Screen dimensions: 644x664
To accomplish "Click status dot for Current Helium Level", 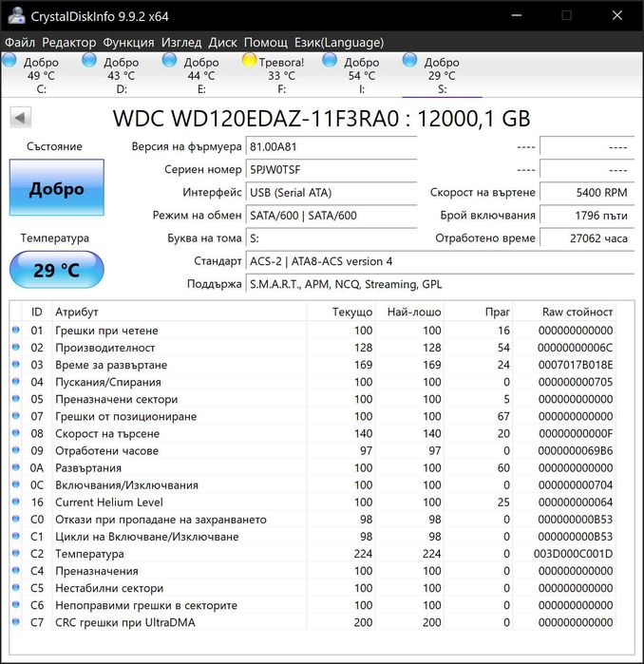I will (15, 502).
